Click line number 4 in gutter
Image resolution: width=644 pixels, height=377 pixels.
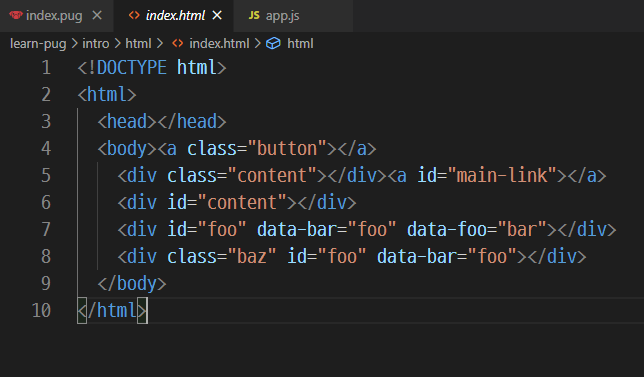46,149
